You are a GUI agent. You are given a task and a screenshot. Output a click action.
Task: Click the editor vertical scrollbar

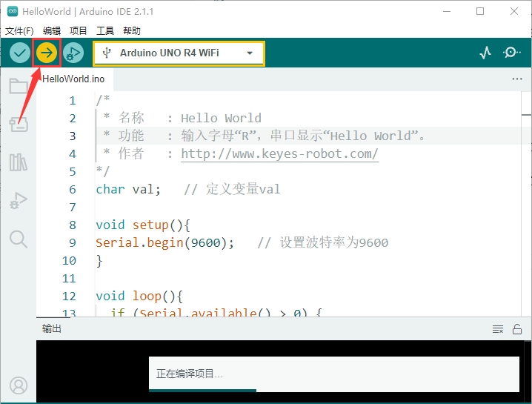tap(526, 204)
